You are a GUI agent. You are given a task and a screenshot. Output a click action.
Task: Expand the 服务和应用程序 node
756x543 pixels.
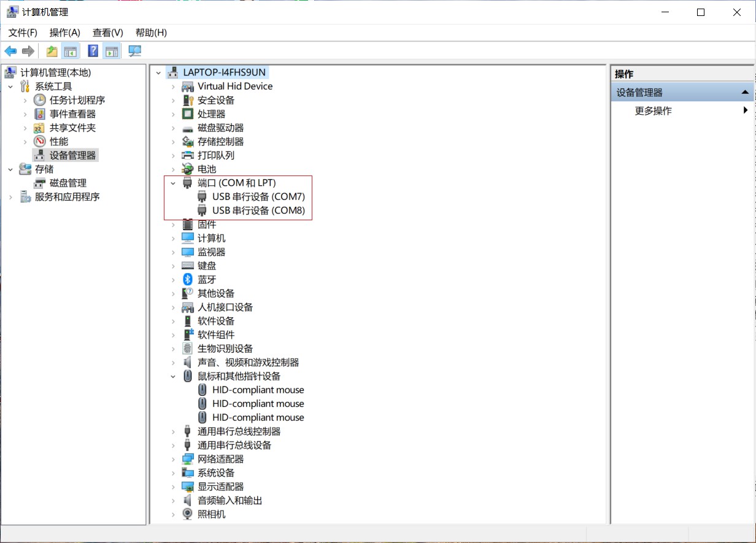point(10,197)
